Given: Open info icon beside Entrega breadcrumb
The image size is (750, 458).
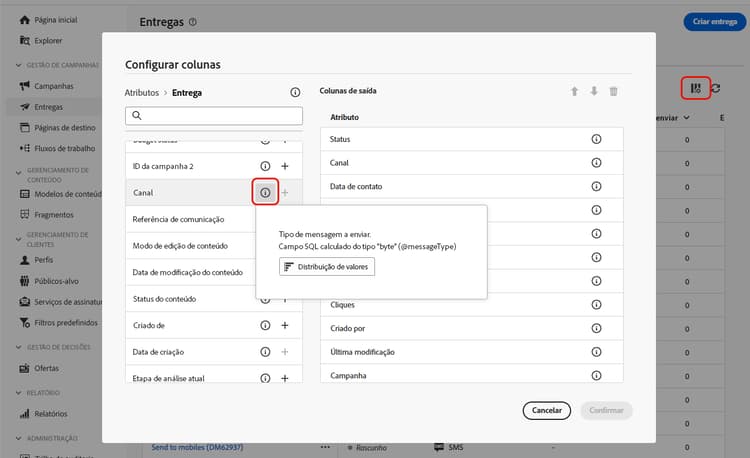Looking at the screenshot, I should pyautogui.click(x=295, y=93).
